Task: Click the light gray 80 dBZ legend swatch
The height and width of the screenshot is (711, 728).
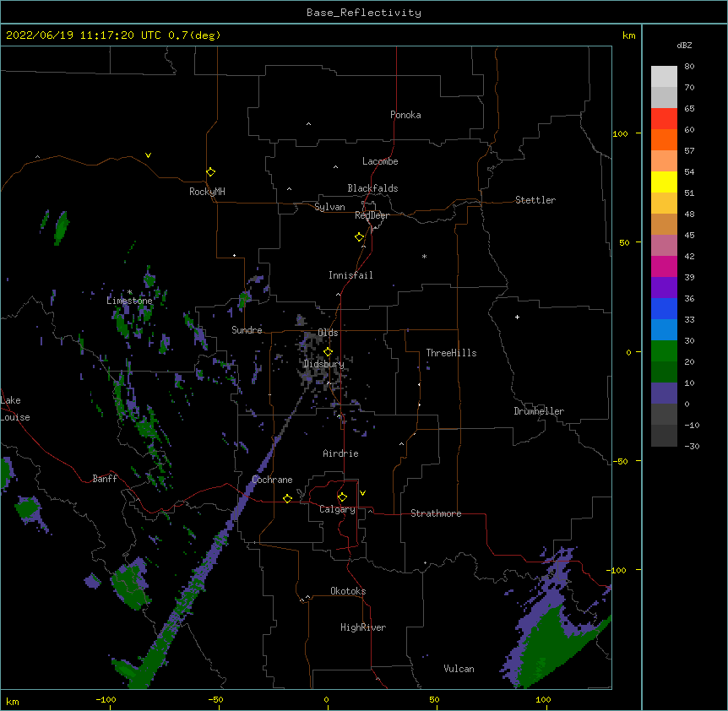Action: click(664, 77)
